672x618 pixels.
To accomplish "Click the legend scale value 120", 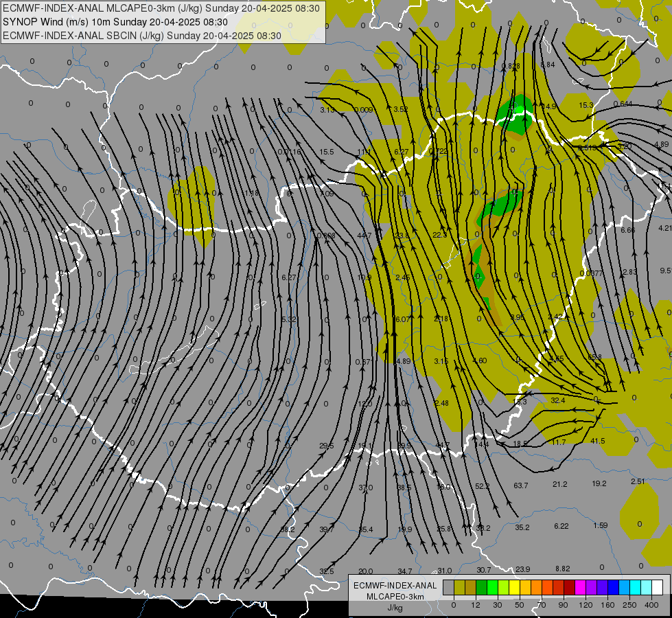I will pyautogui.click(x=586, y=605).
